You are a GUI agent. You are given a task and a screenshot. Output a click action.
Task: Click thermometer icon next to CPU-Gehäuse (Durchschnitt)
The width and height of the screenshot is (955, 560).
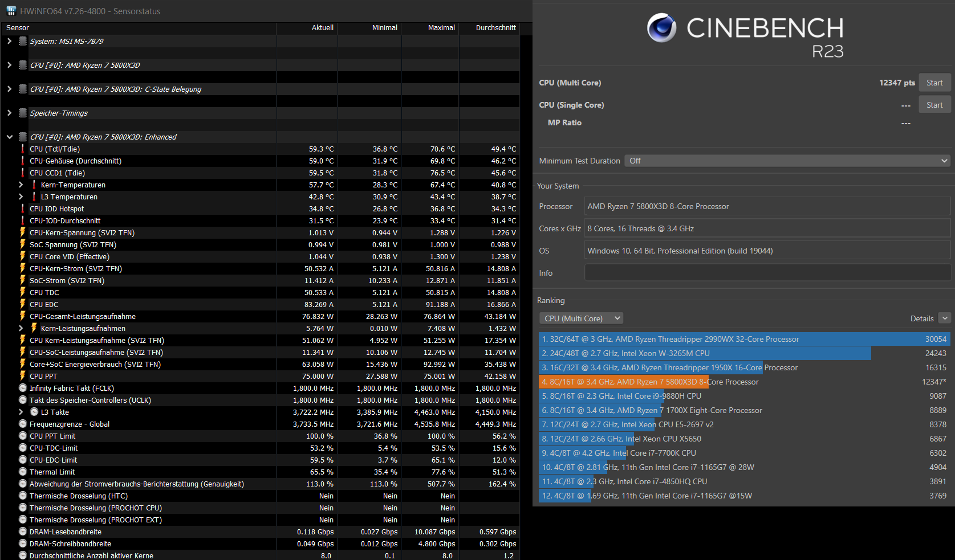23,161
